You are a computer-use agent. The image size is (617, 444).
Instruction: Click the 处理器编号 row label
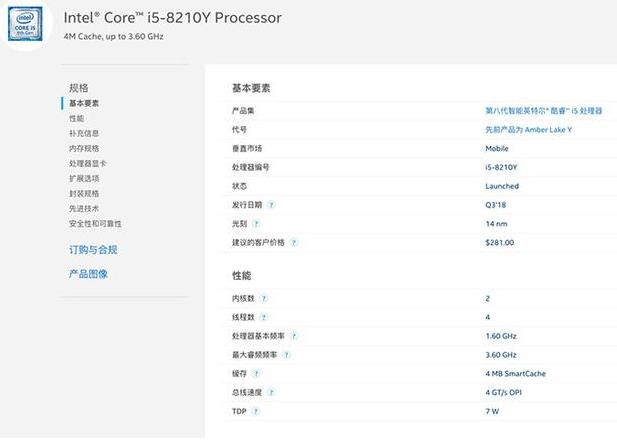[250, 167]
